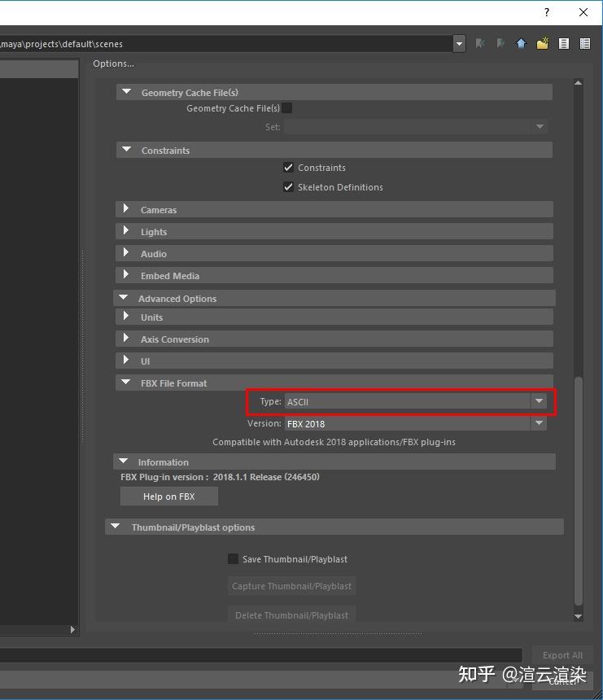Click Capture Thumbnail/Playblast button
The width and height of the screenshot is (603, 700).
tap(291, 586)
